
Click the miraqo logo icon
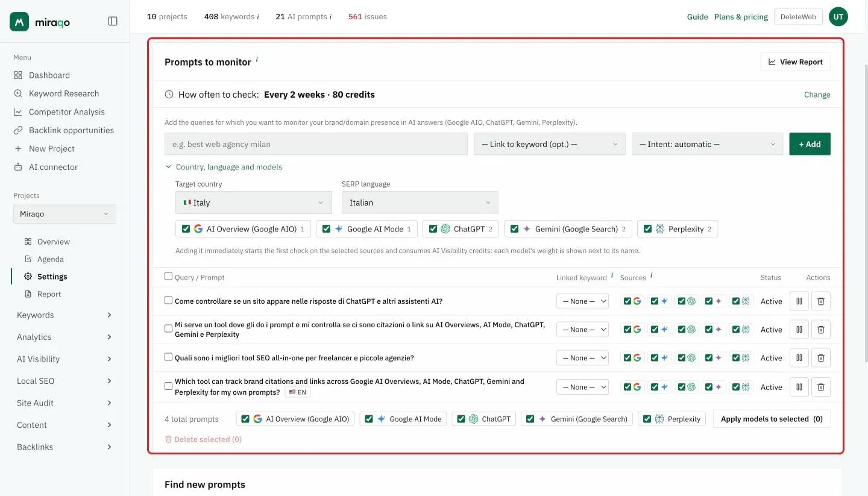click(19, 22)
